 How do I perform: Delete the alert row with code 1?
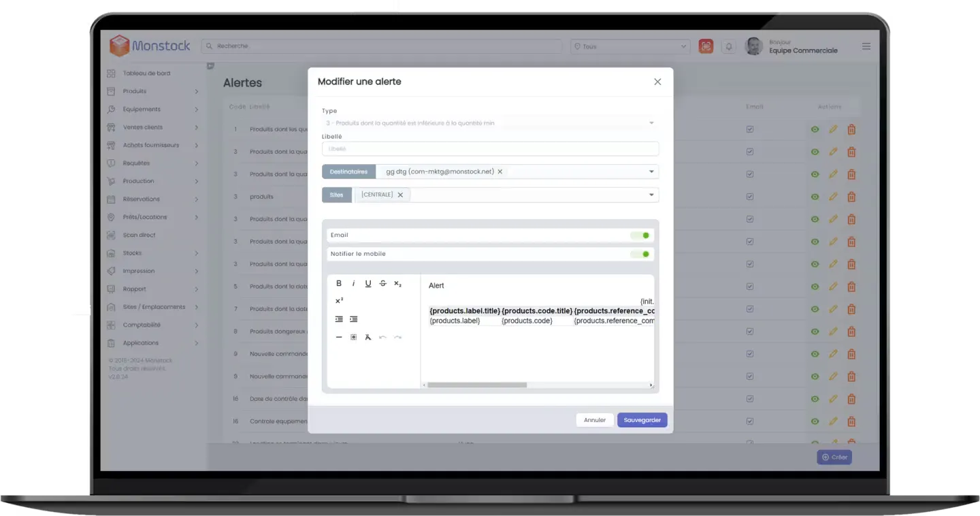click(851, 129)
